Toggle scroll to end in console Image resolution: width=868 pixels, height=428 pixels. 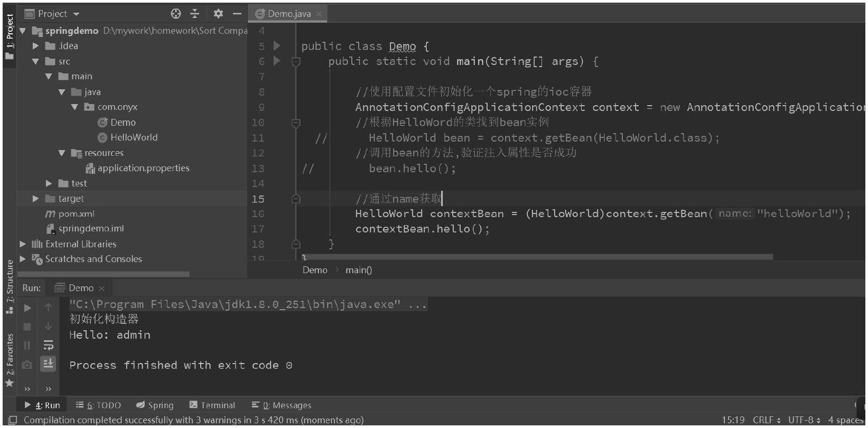click(48, 364)
